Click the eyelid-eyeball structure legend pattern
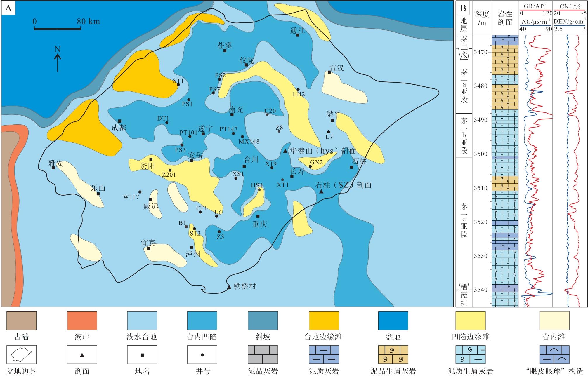The height and width of the screenshot is (376, 588). click(554, 355)
